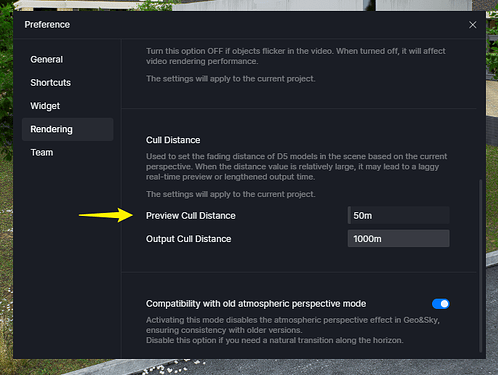
Task: Disable compatibility with old atmospheric perspective mode
Action: (x=441, y=304)
